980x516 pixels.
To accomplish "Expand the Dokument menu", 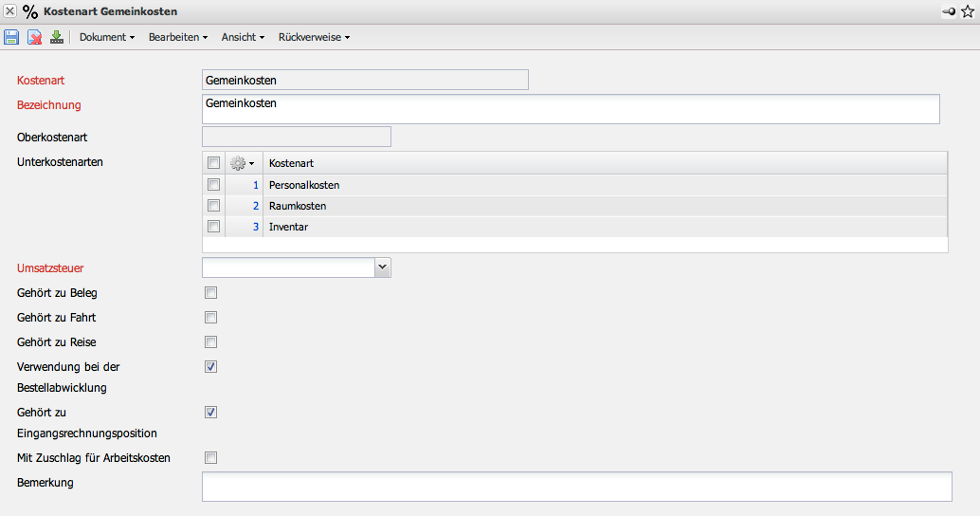I will click(x=106, y=37).
